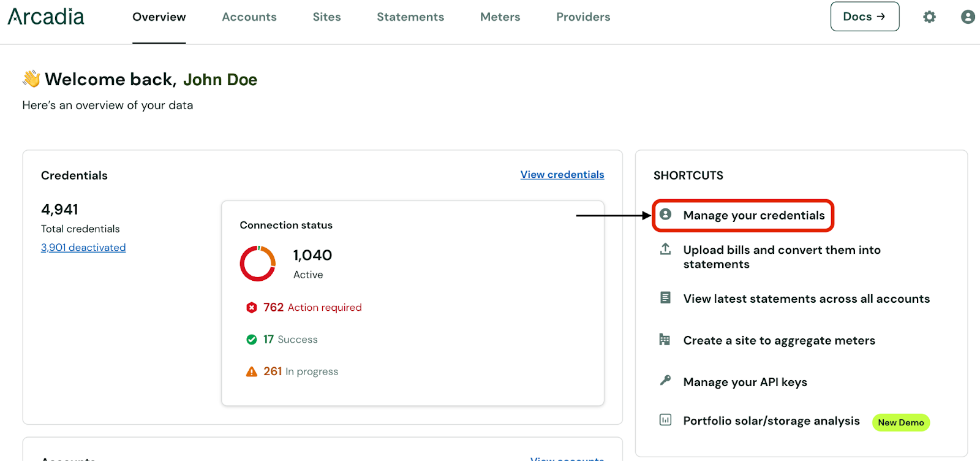The image size is (980, 461).
Task: Open the Docs button
Action: point(864,17)
